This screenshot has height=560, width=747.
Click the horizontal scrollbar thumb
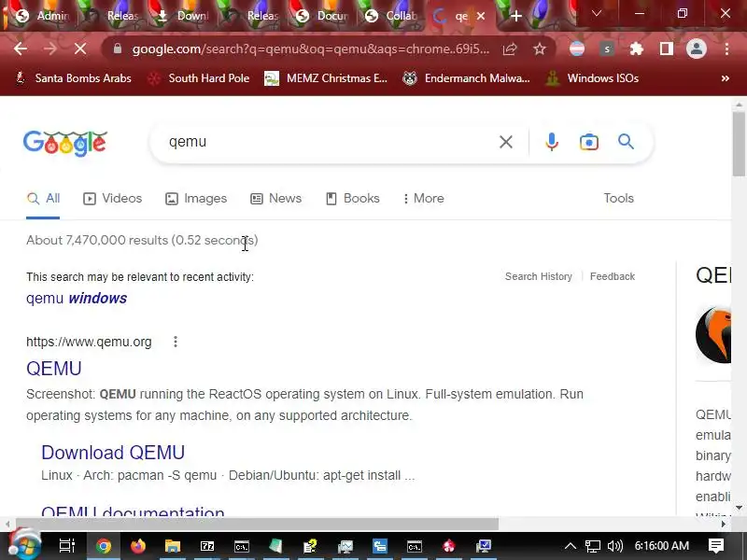(x=258, y=524)
